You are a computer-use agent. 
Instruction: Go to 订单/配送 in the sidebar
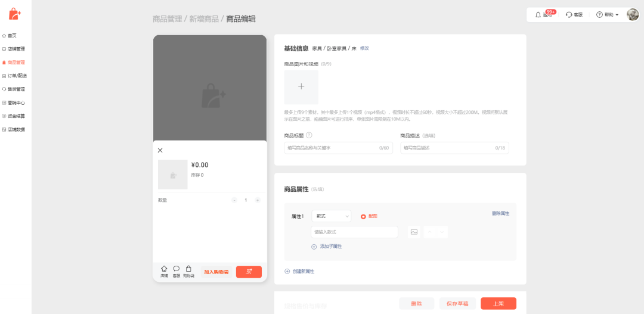click(x=17, y=76)
